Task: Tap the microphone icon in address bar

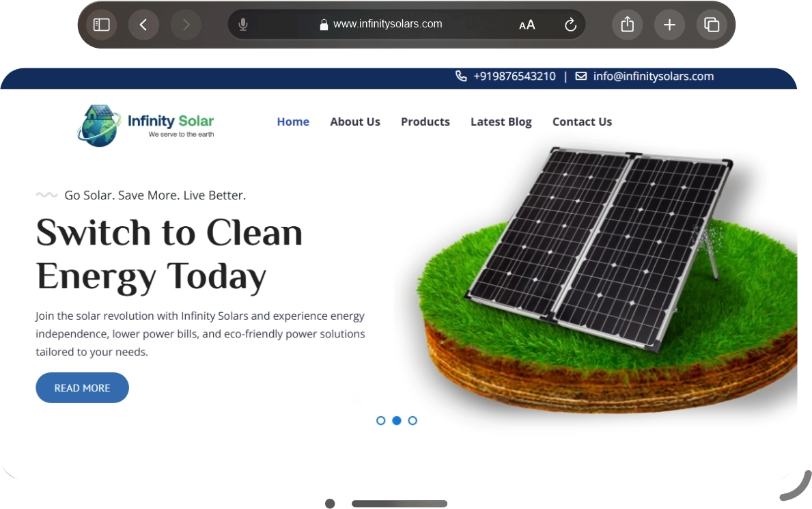Action: point(243,25)
